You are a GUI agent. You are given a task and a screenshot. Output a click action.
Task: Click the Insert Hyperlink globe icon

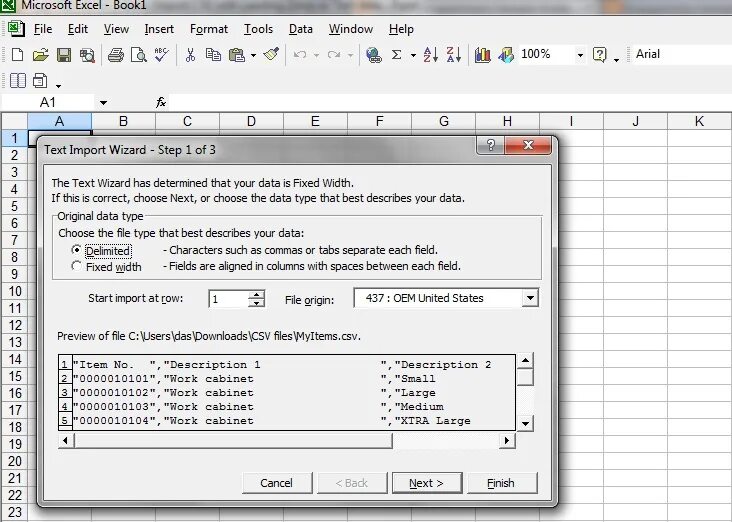click(x=373, y=55)
